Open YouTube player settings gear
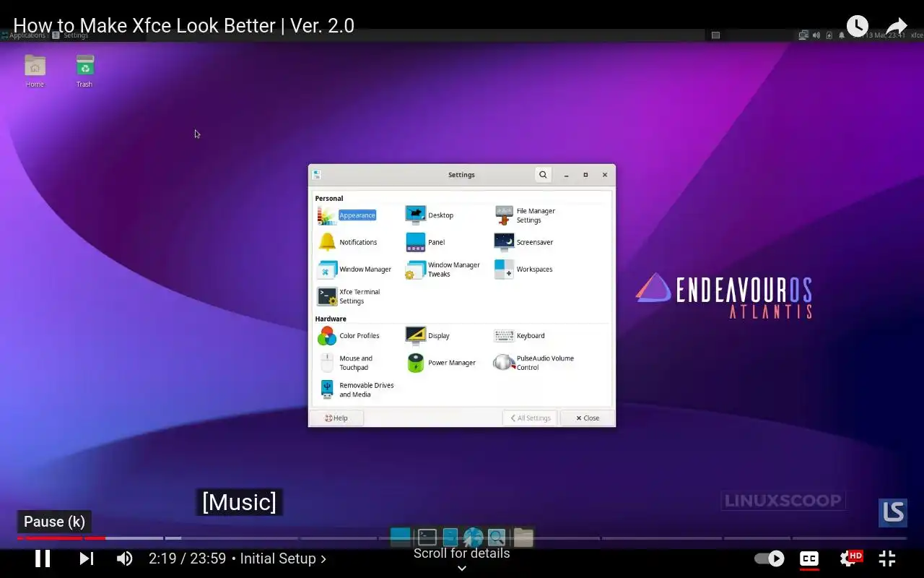 [850, 558]
